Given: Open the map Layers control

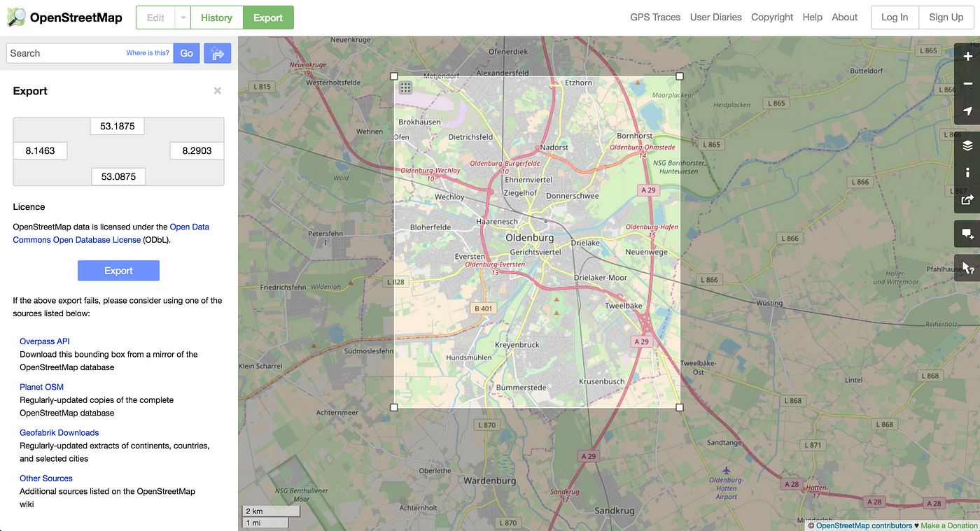Looking at the screenshot, I should [968, 146].
